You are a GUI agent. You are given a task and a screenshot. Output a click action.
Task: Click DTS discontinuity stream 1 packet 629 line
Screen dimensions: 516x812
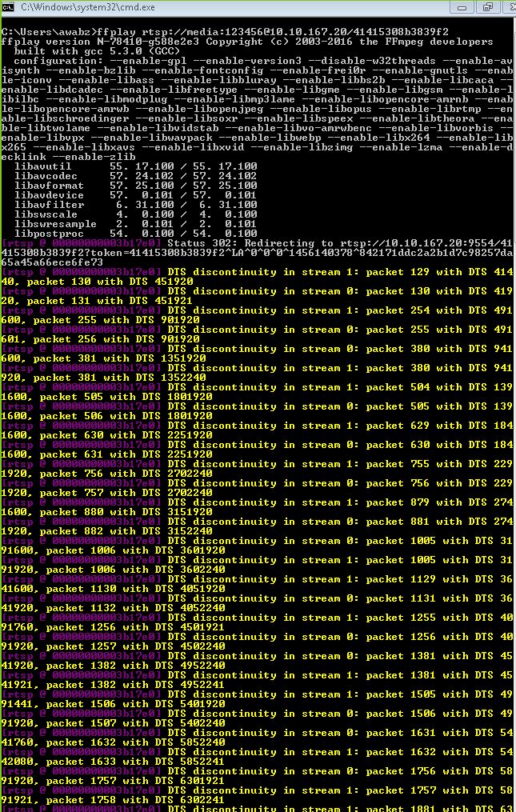click(x=257, y=425)
